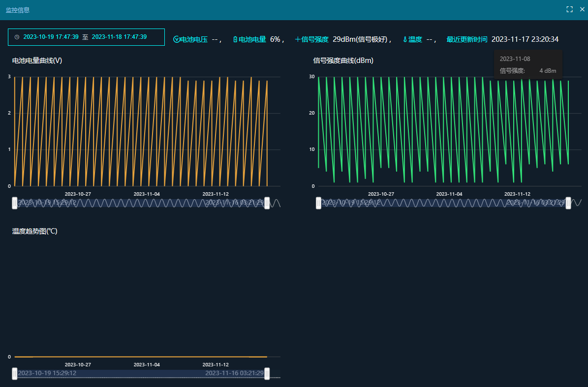Click 2023-11-12 axis label on signal chart
Screen dimensions: 588x387
(517, 194)
